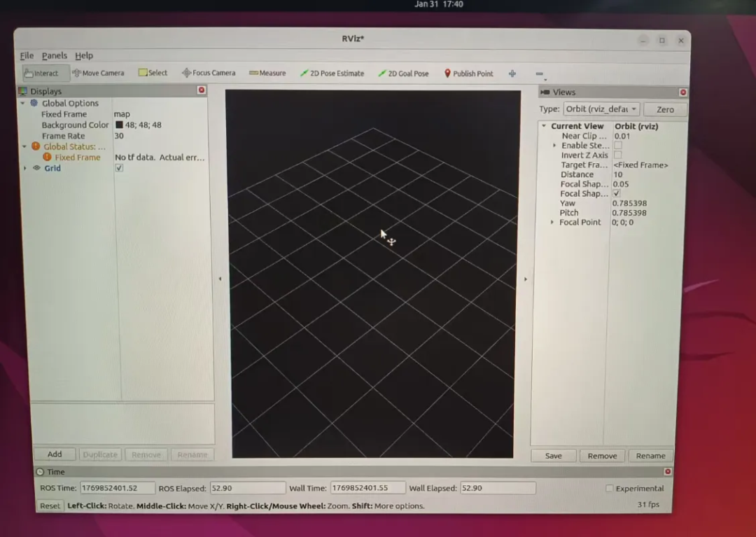Screen dimensions: 756x537
Task: Expand Enable Stereo options
Action: point(554,145)
